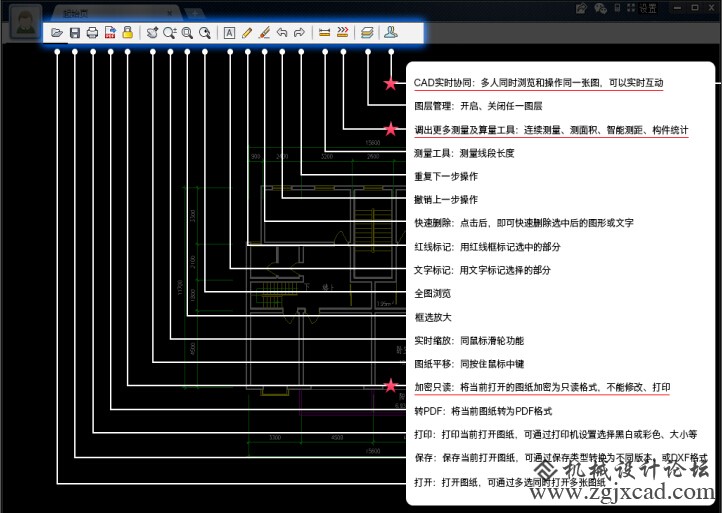Save the current drawing via floppy icon
Screen dimensions: 722x513
pyautogui.click(x=75, y=33)
